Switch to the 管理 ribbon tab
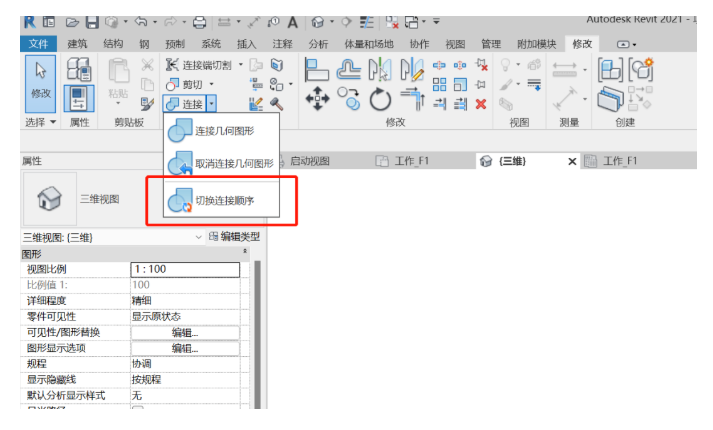The image size is (713, 430). (x=491, y=44)
